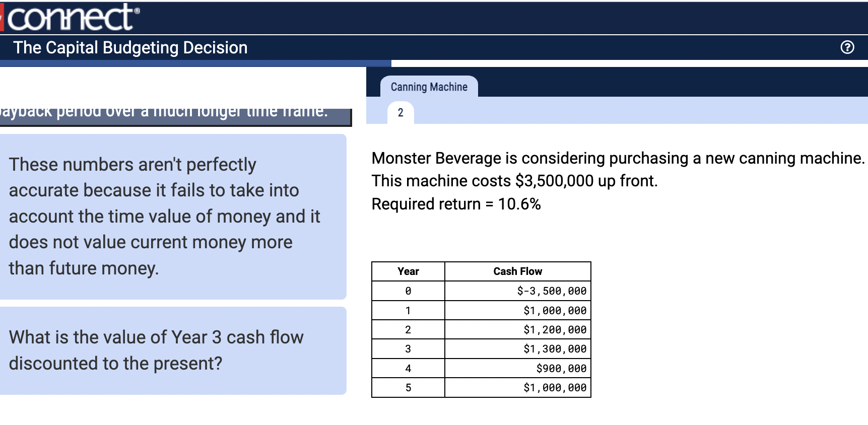Click the year 2 cell in Year column
The height and width of the screenshot is (425, 868).
tap(408, 330)
